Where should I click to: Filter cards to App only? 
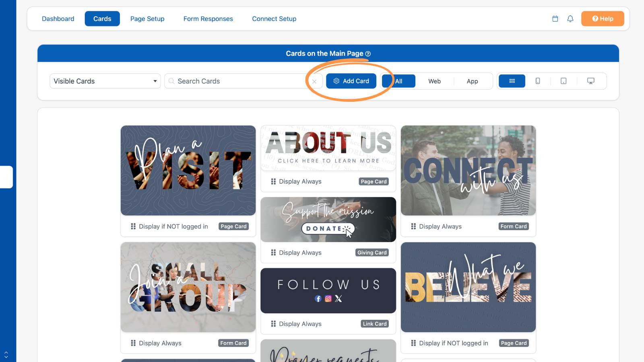[x=472, y=81]
